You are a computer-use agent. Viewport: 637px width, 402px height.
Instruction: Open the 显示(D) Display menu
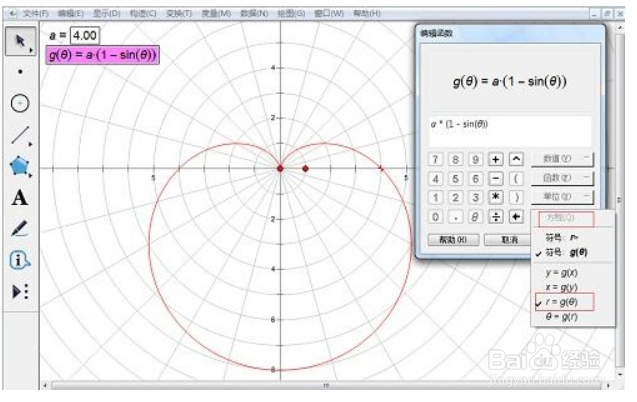(x=107, y=13)
